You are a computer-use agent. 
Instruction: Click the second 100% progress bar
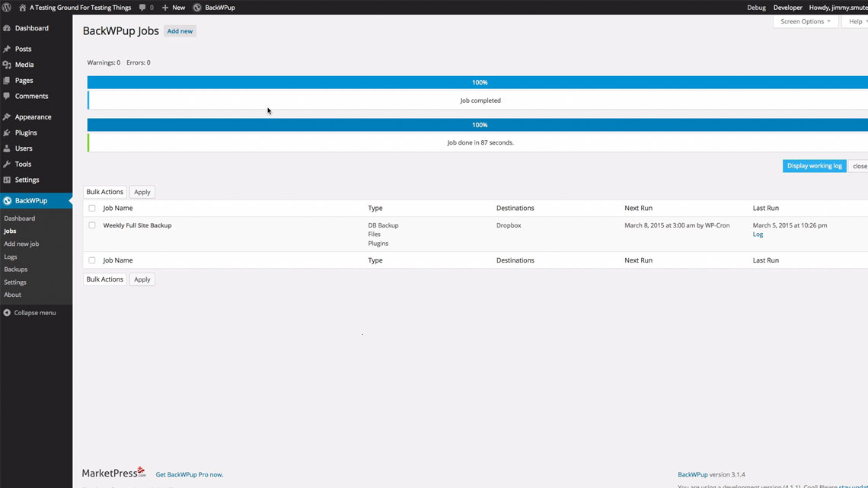pyautogui.click(x=477, y=125)
